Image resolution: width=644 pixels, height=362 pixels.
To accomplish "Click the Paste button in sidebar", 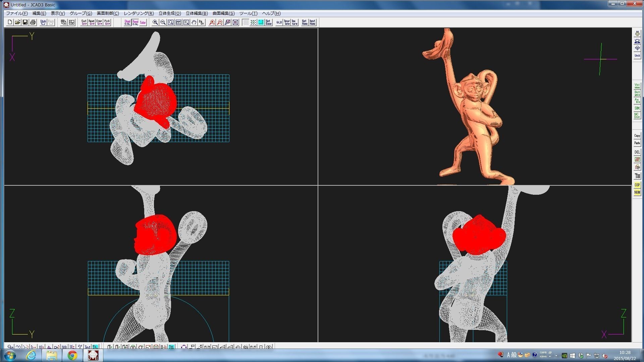I will tap(637, 143).
